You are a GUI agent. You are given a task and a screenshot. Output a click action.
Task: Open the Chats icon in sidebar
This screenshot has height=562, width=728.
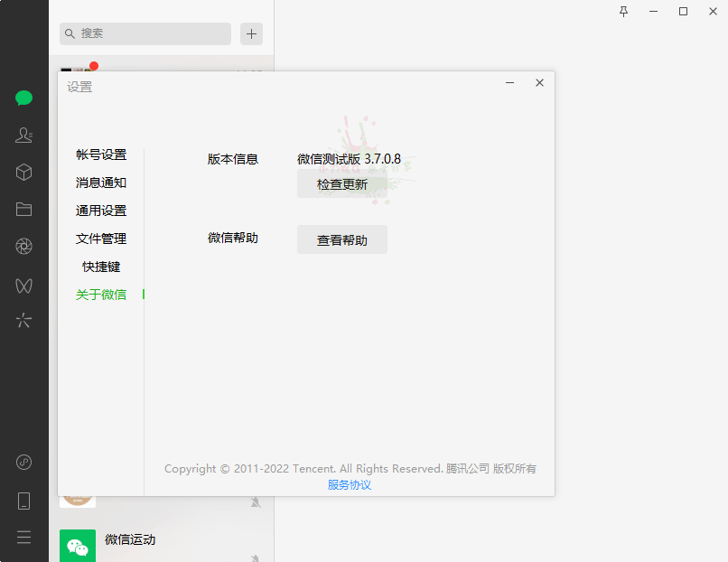24,98
